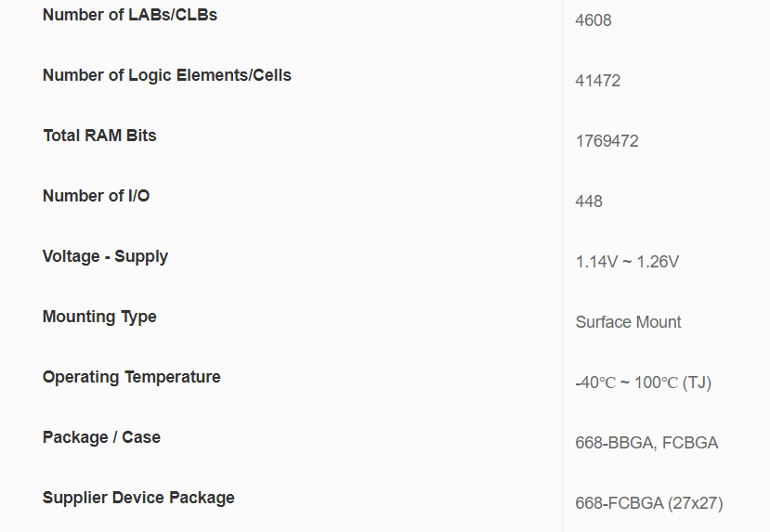The height and width of the screenshot is (532, 770).
Task: Click the Mounting Type label
Action: pyautogui.click(x=99, y=317)
